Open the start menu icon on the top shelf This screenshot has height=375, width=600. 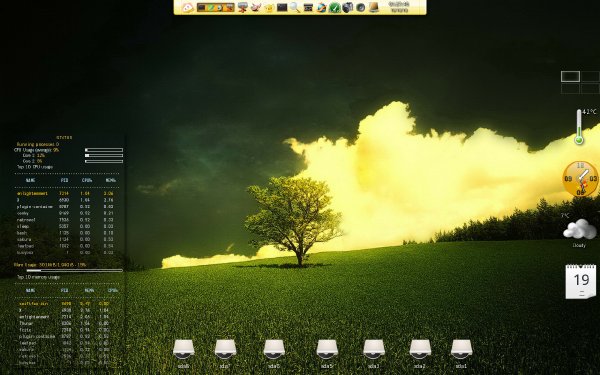[x=188, y=7]
